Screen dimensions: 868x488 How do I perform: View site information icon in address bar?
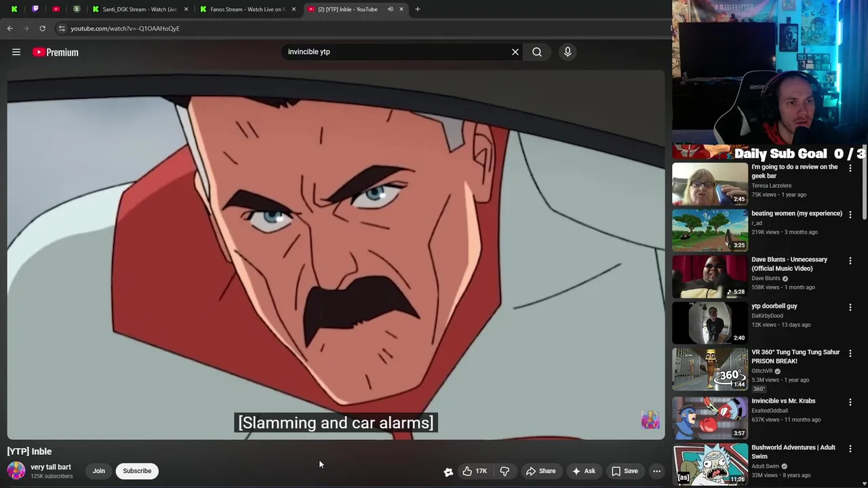(x=62, y=28)
